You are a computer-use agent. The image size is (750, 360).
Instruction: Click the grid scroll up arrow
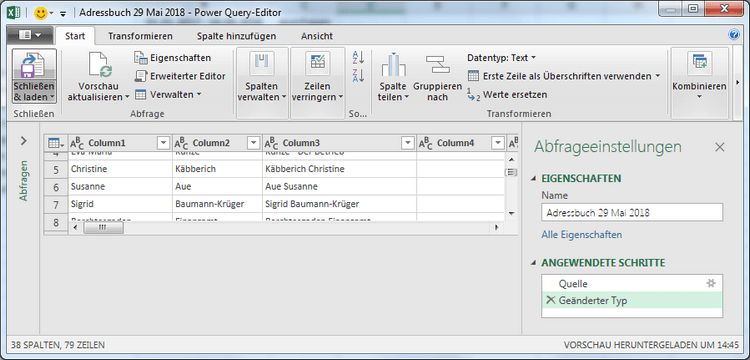click(x=511, y=159)
